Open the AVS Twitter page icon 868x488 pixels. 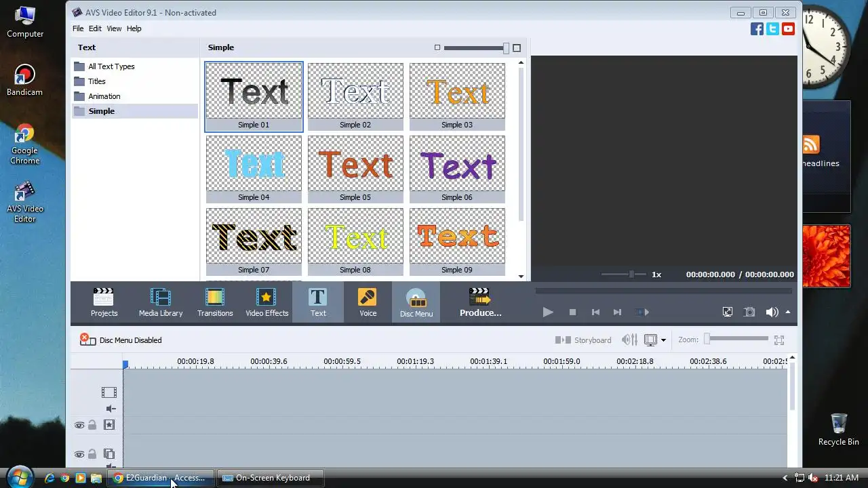click(772, 28)
